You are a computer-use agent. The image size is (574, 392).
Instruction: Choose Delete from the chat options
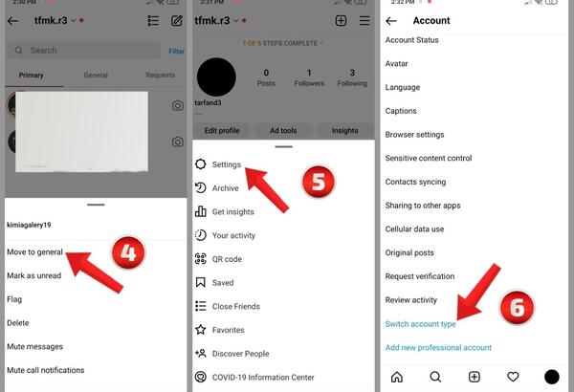point(18,323)
